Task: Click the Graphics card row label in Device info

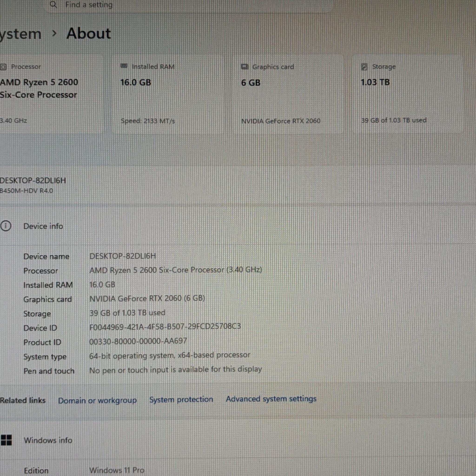Action: pyautogui.click(x=48, y=299)
